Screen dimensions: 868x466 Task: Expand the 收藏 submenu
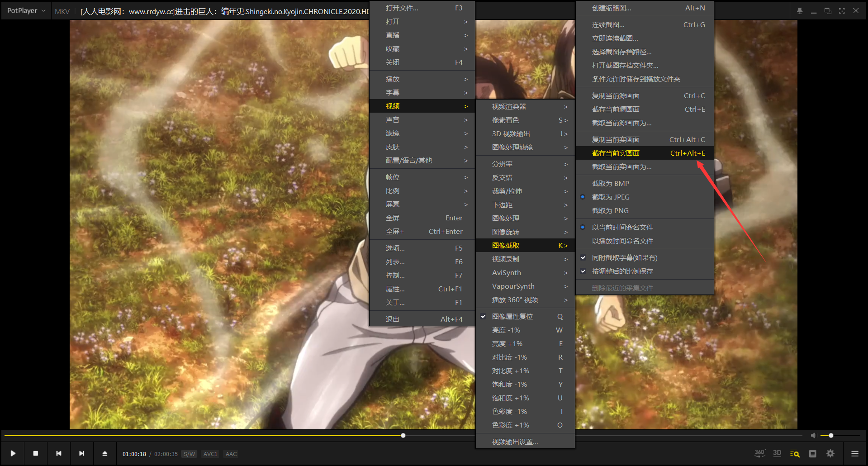click(x=422, y=48)
